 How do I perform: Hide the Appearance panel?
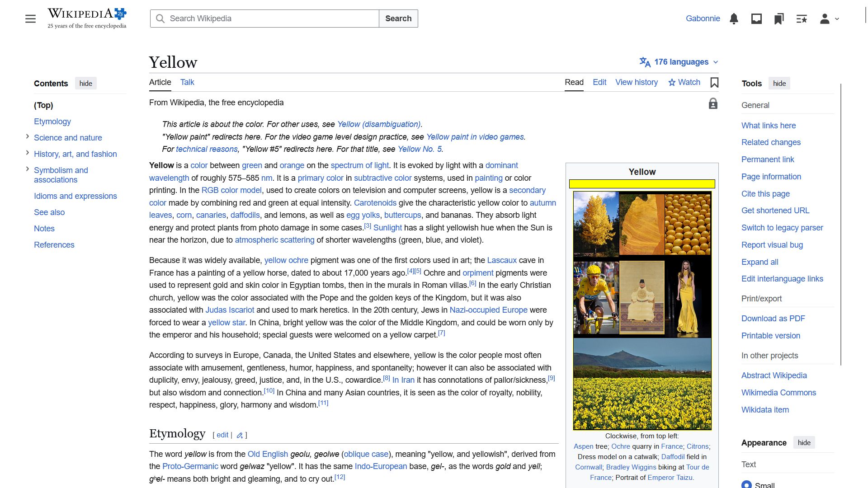click(x=804, y=442)
